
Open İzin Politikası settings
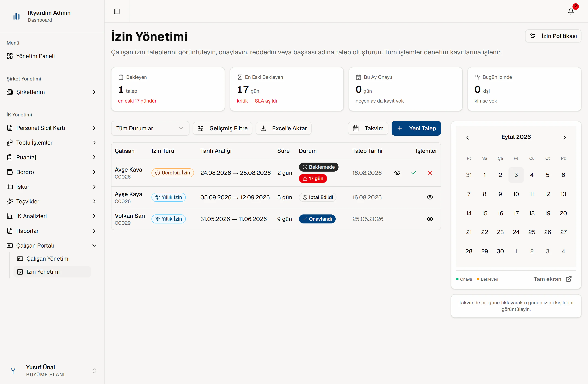point(553,36)
